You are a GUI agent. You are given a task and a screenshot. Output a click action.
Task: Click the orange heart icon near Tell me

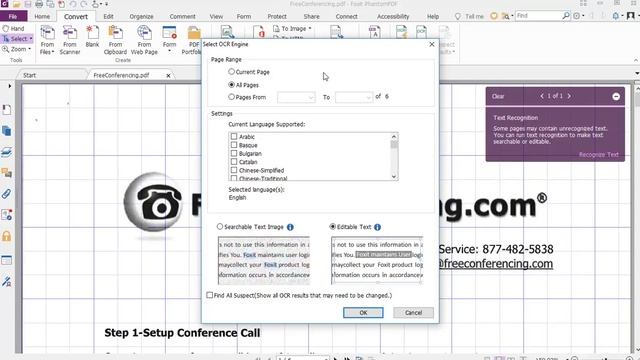tap(494, 16)
